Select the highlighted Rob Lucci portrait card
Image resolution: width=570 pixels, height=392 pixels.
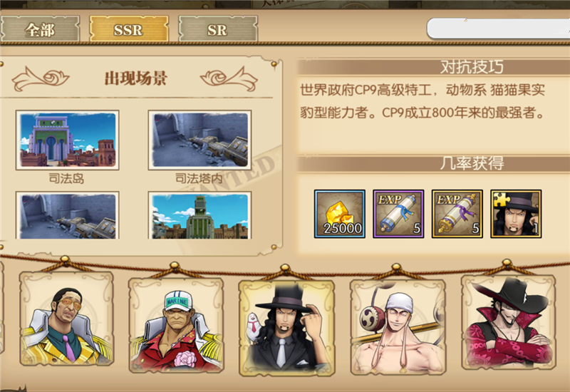pyautogui.click(x=286, y=328)
